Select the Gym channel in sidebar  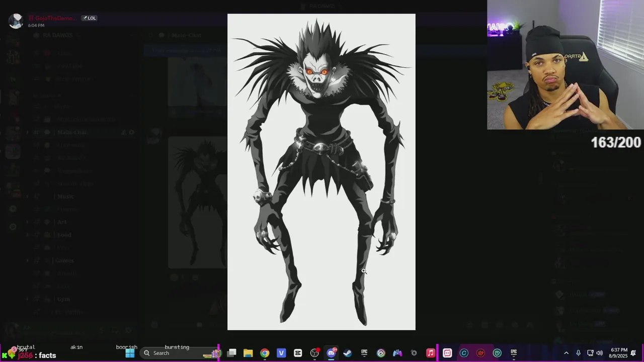coord(63,299)
